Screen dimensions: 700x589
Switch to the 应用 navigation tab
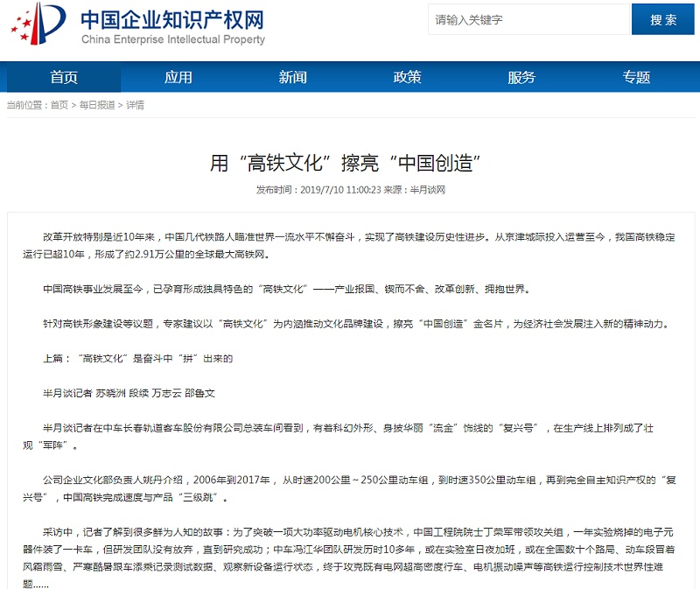click(178, 77)
